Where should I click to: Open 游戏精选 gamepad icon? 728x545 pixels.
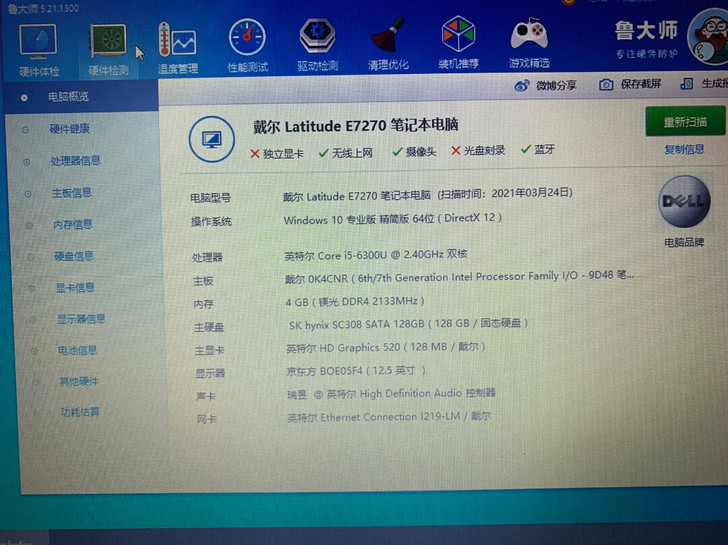[x=529, y=33]
